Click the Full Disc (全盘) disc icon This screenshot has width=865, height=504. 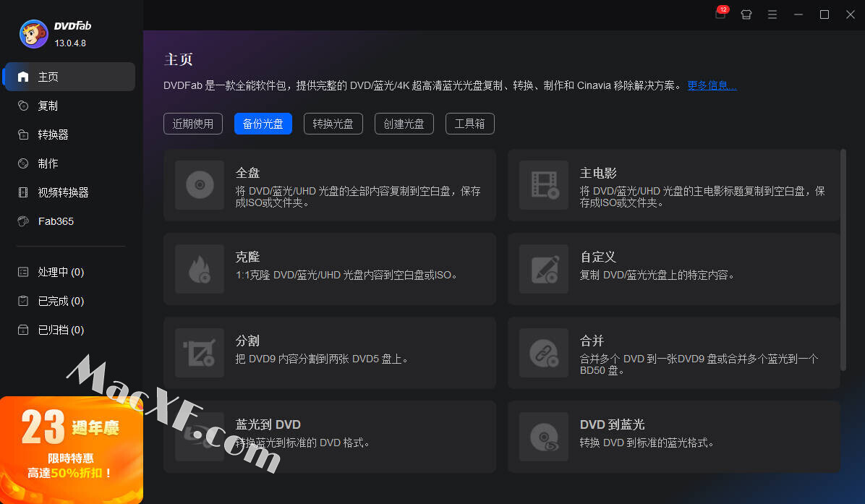pyautogui.click(x=200, y=185)
